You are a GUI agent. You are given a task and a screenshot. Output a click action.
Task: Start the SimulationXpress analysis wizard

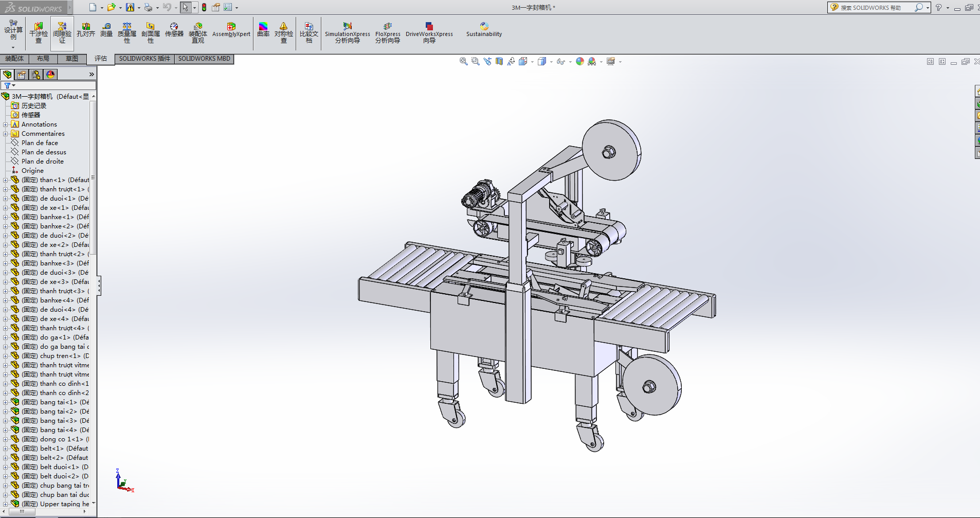(348, 32)
